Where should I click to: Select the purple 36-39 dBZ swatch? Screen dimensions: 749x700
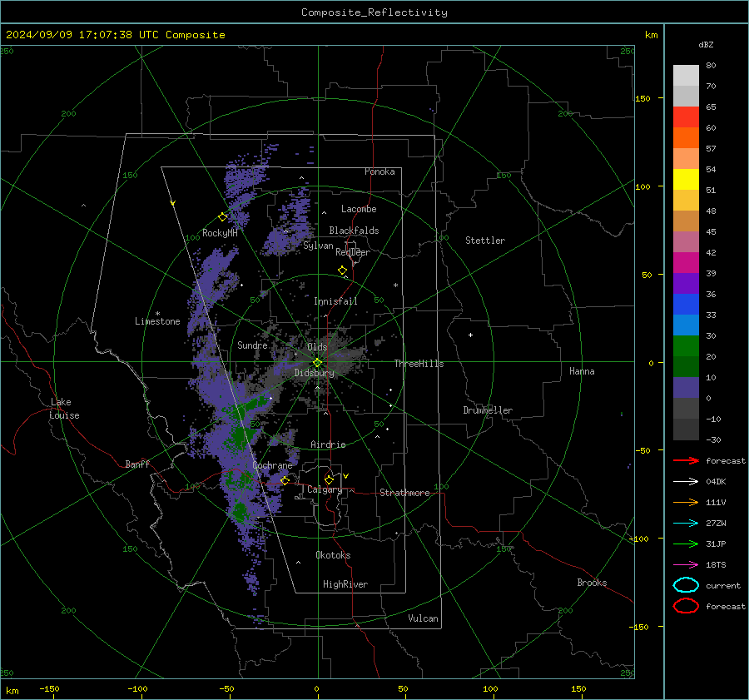(x=686, y=284)
